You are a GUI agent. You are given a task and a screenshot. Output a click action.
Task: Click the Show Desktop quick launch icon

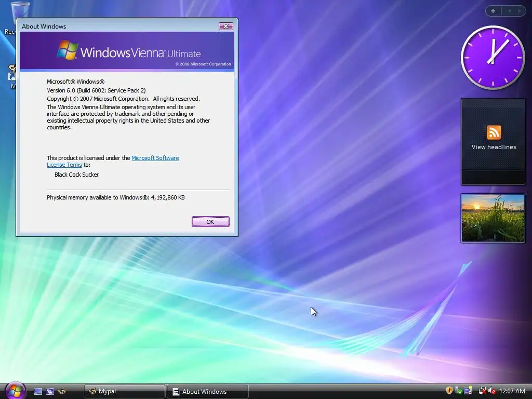click(x=38, y=392)
